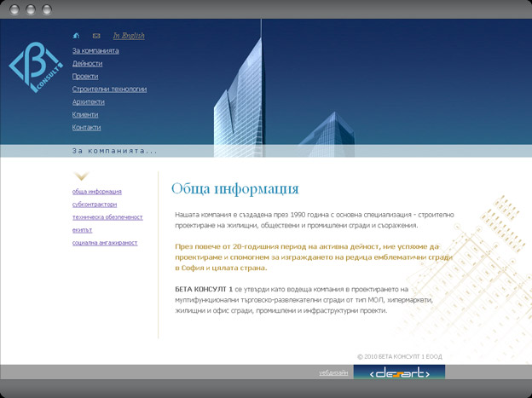Select Проекти in the navigation
Screen dimensions: 532x398
tap(85, 77)
